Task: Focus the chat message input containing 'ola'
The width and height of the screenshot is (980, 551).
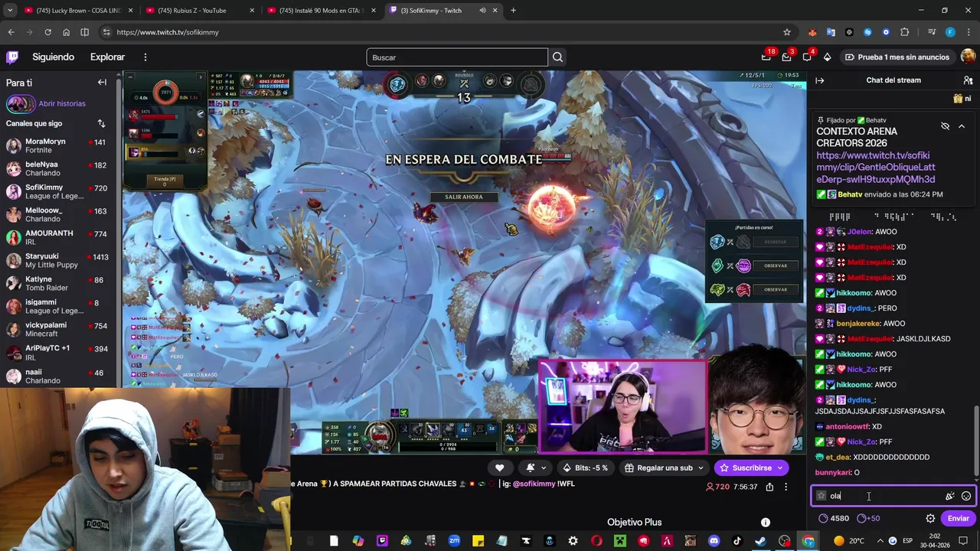Action: point(893,496)
